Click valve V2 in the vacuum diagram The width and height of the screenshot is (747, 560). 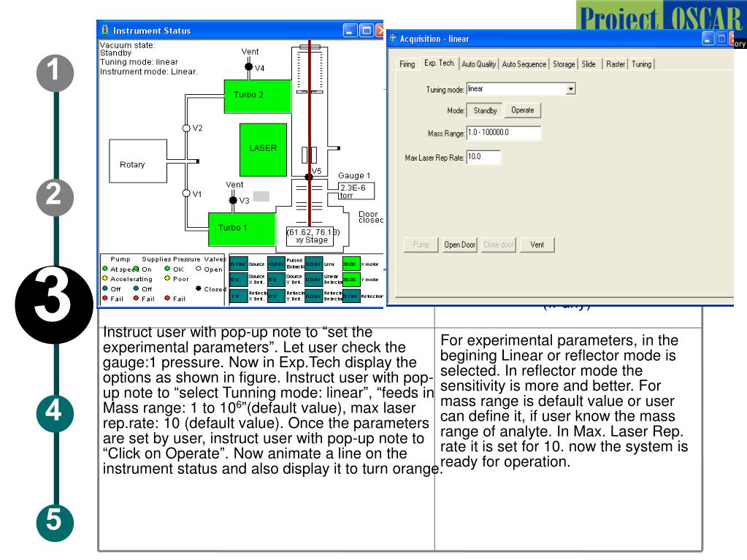click(186, 128)
